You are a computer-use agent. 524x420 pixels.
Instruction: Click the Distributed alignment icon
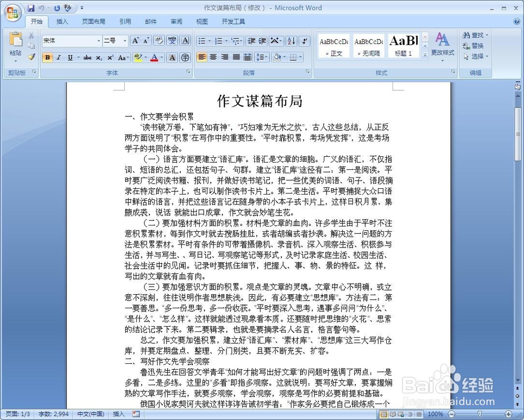[x=248, y=57]
